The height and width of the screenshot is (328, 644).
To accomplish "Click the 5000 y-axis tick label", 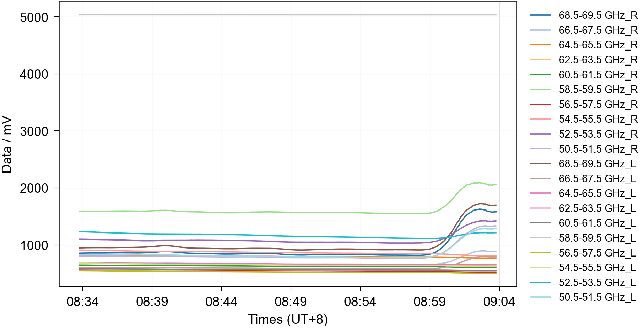I will tap(34, 17).
